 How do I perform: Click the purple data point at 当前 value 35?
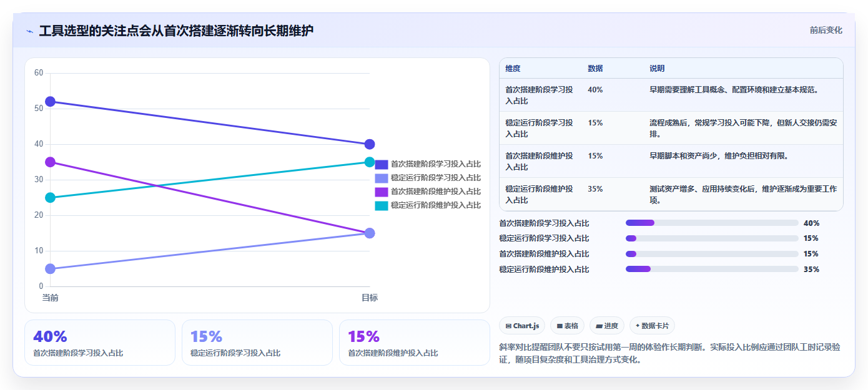point(51,162)
